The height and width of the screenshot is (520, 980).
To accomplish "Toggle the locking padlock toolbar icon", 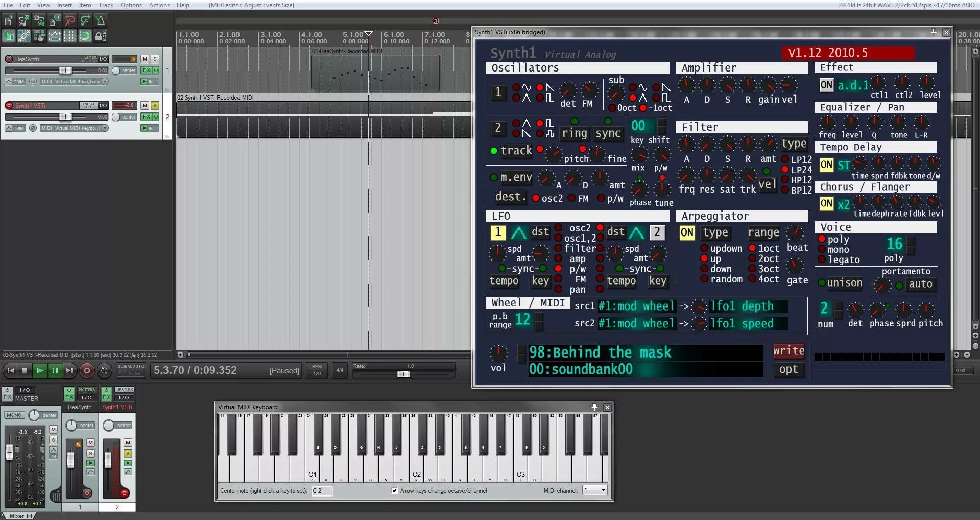I will [x=101, y=36].
